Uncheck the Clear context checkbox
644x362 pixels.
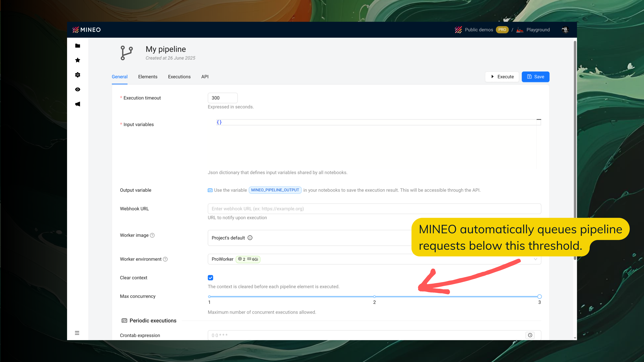[x=210, y=278]
